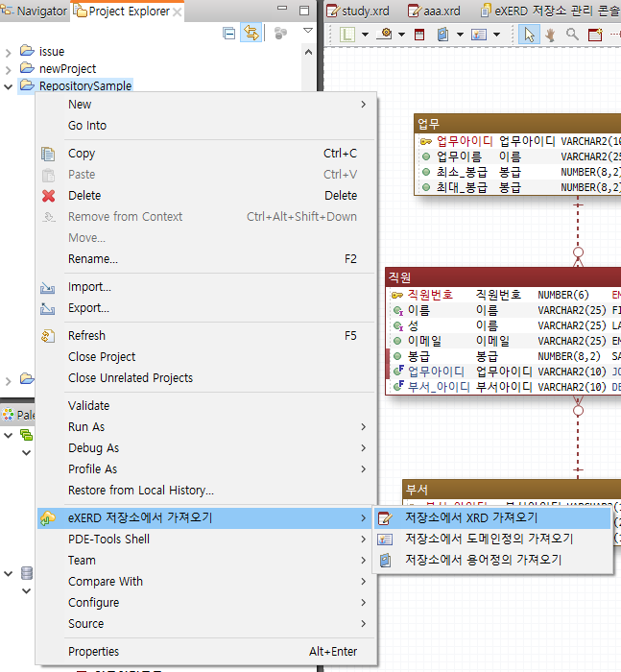Switch to the Navigator tab
Viewport: 621px width, 672px height.
(35, 12)
